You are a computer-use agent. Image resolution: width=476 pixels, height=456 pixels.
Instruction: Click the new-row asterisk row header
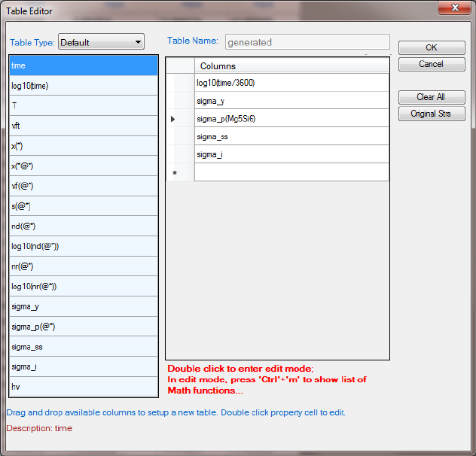point(180,172)
